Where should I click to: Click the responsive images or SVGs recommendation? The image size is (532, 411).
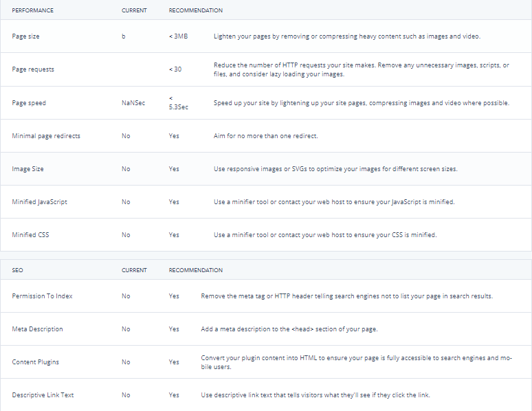(335, 168)
